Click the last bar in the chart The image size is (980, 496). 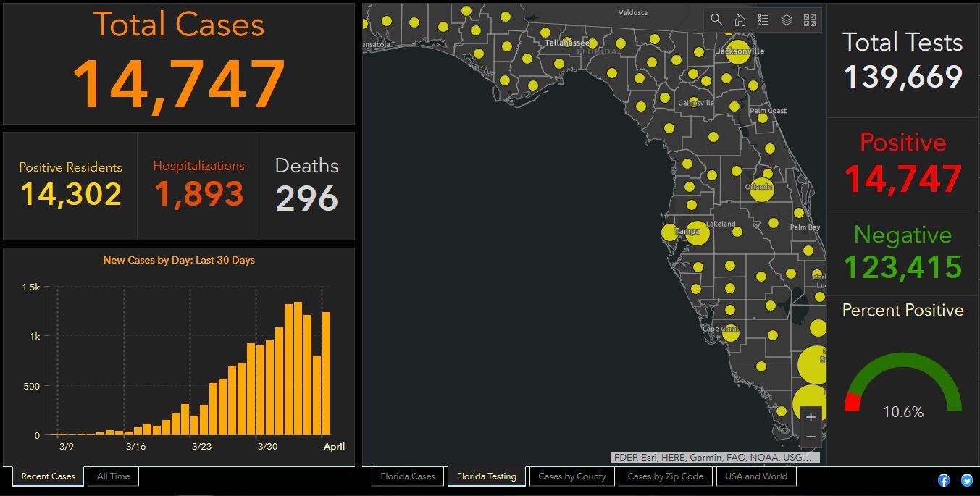pos(326,373)
